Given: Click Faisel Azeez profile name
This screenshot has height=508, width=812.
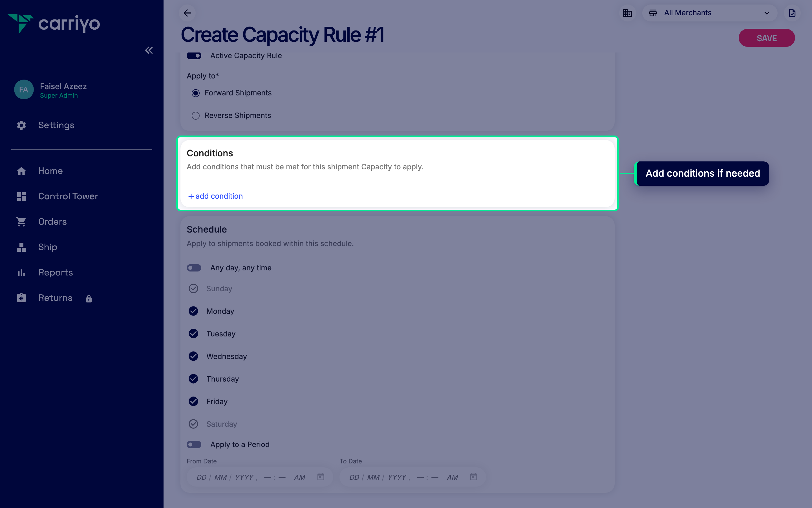Looking at the screenshot, I should pyautogui.click(x=63, y=86).
